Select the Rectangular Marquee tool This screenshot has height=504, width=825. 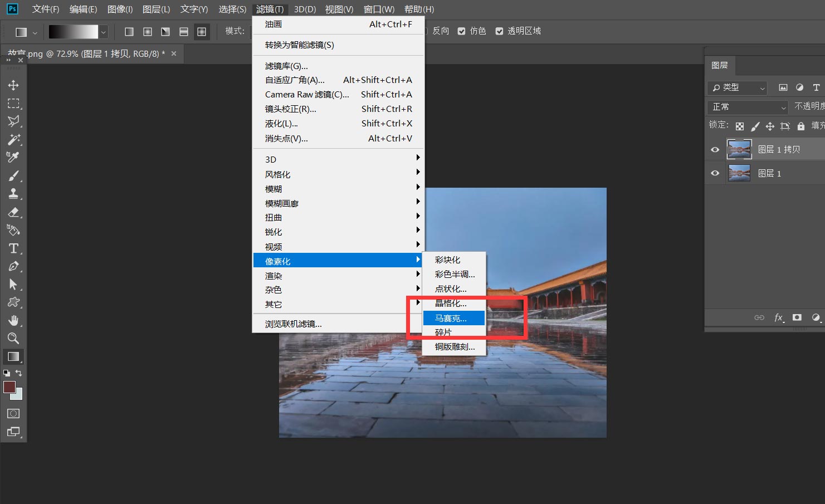[13, 104]
